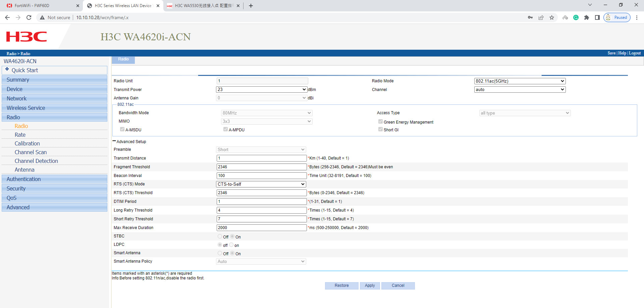Image resolution: width=644 pixels, height=308 pixels.
Task: Select the STBC Off radio button
Action: [220, 236]
